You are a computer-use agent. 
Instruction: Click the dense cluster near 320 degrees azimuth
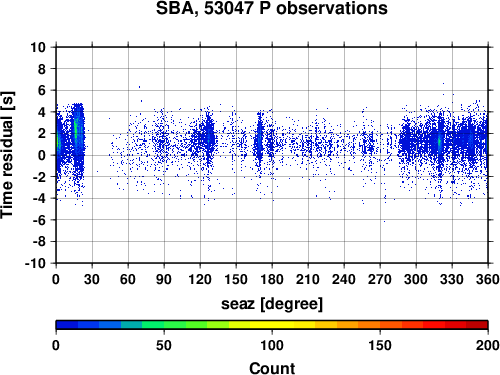coord(440,142)
